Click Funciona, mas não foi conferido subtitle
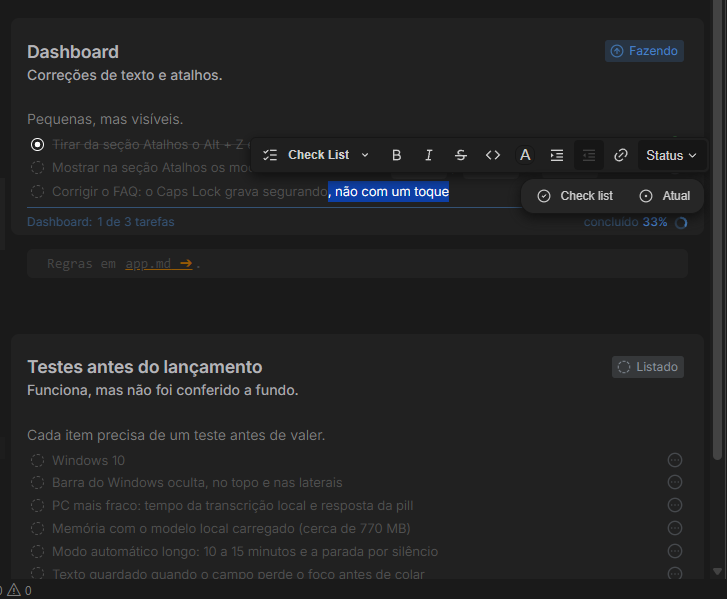The width and height of the screenshot is (727, 599). point(163,390)
